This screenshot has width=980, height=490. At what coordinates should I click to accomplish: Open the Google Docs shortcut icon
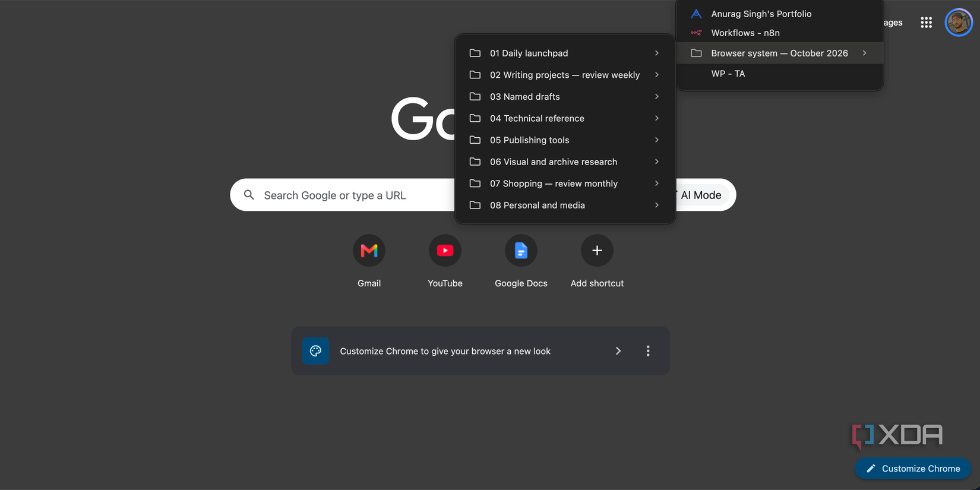click(x=521, y=251)
